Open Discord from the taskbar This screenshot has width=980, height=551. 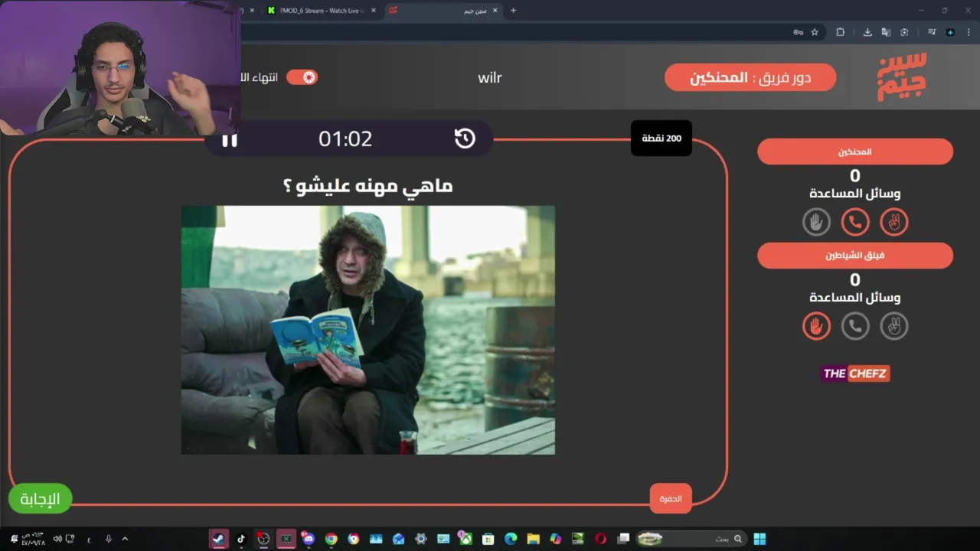point(308,539)
